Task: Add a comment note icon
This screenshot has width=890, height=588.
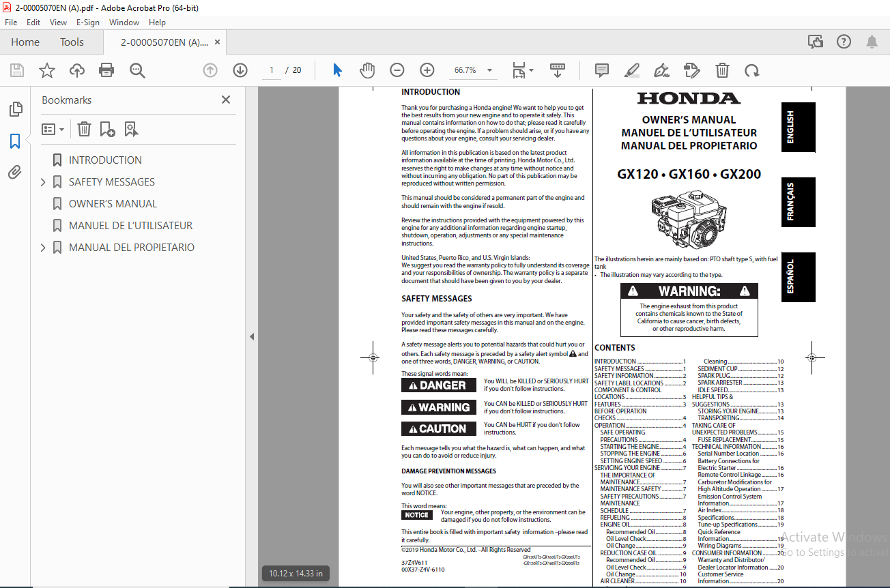Action: 602,70
